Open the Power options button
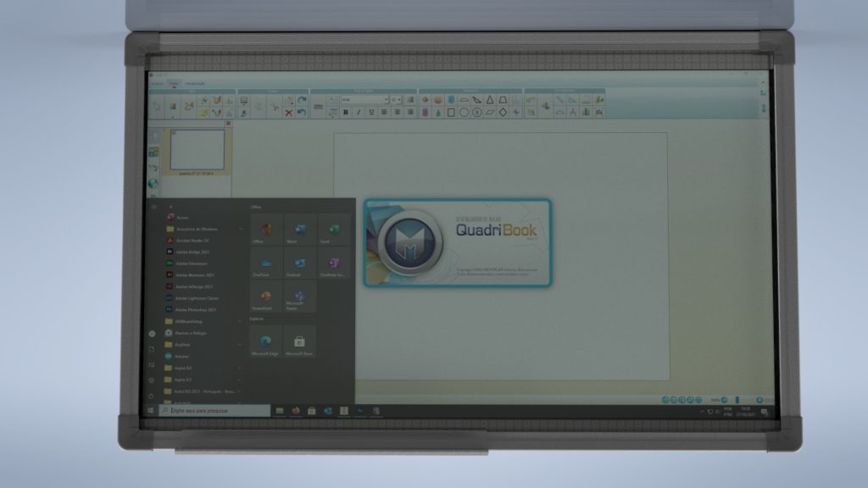868x488 pixels. (152, 396)
